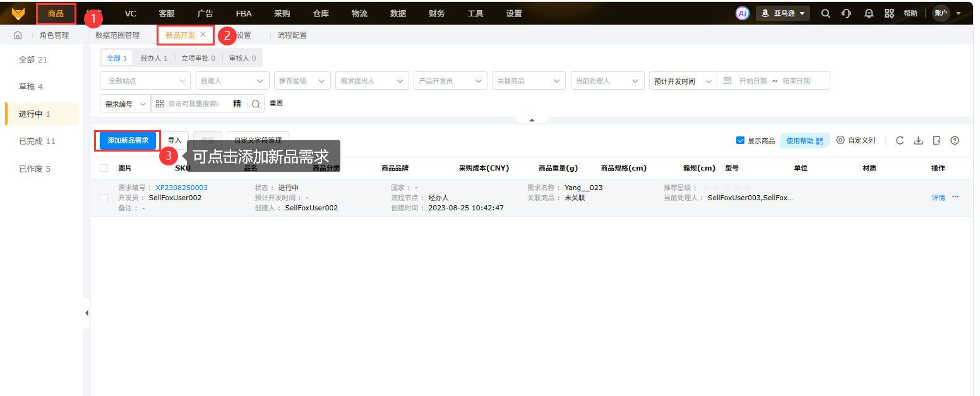The height and width of the screenshot is (396, 980).
Task: Select the XP2308250003 row checkbox
Action: 104,198
